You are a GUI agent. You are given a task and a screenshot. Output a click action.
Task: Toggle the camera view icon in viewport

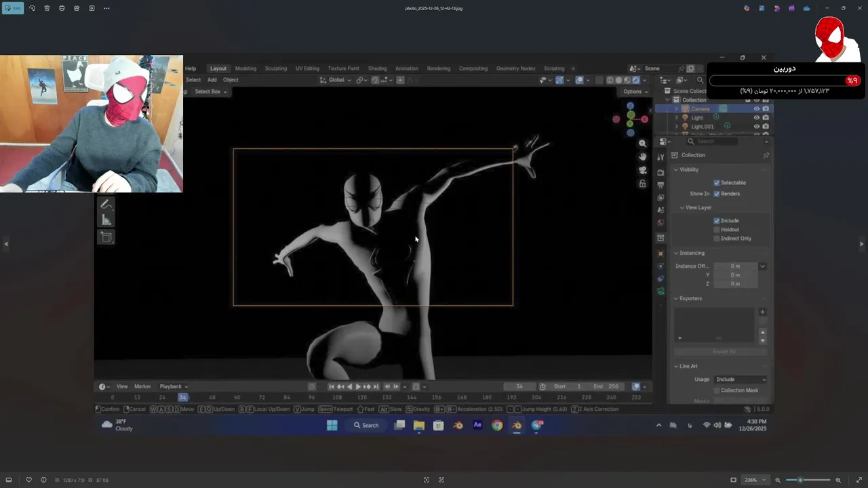coord(642,170)
